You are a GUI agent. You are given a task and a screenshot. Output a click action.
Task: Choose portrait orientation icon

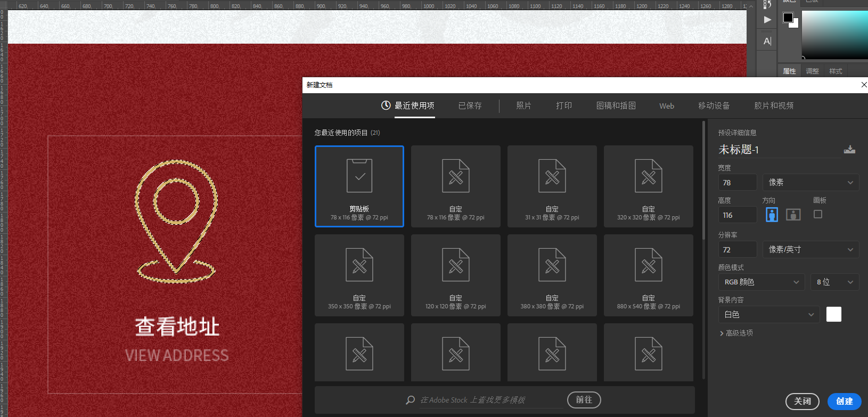point(772,215)
